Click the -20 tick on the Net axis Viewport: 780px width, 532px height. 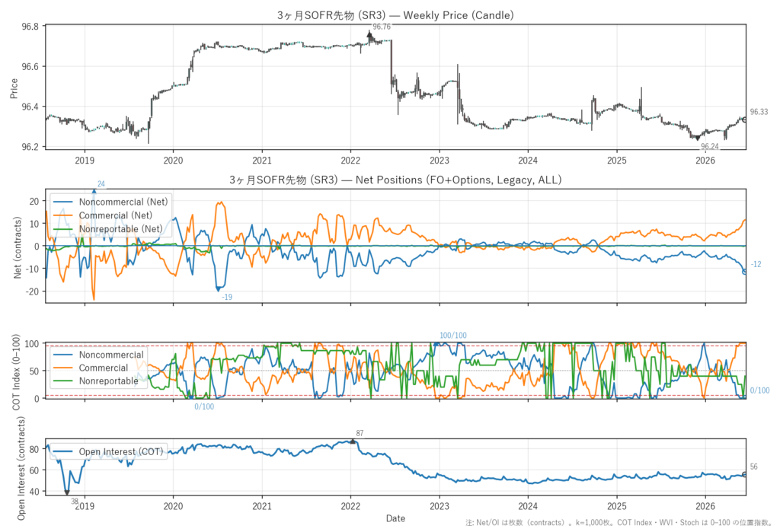(33, 291)
